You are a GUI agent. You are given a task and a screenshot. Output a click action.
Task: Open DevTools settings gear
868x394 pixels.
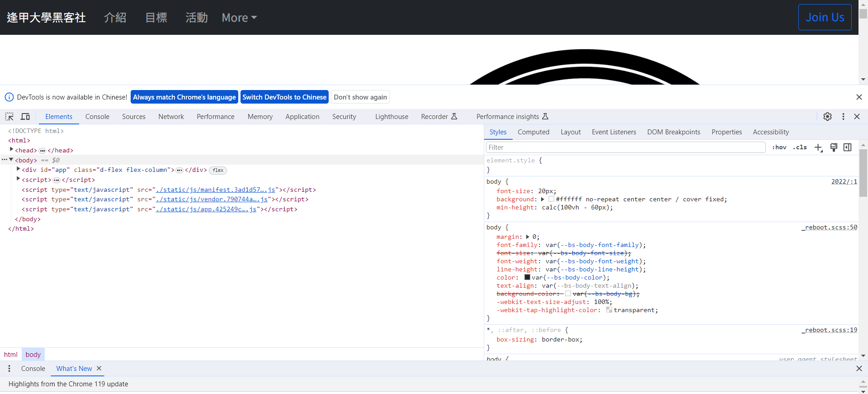[x=827, y=117]
